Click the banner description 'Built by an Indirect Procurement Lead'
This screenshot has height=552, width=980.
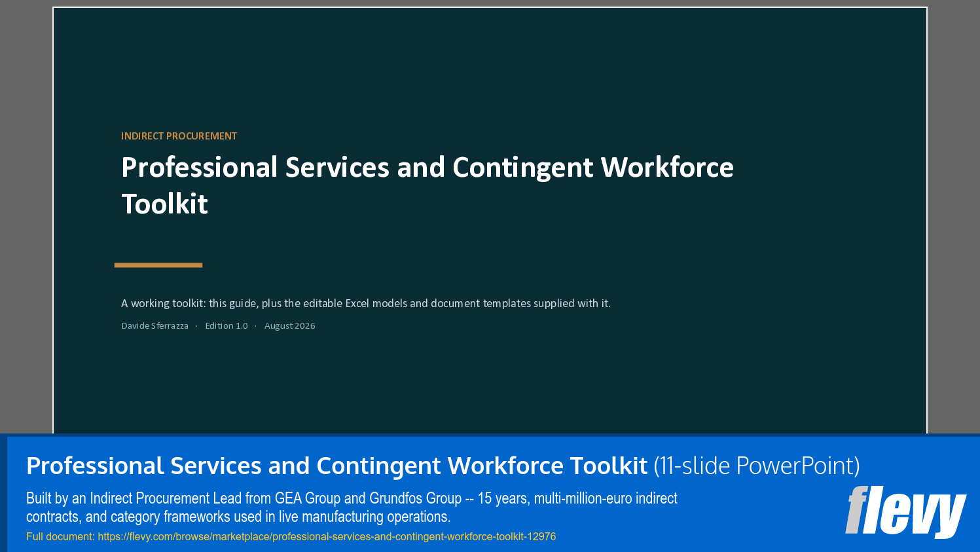pos(352,507)
